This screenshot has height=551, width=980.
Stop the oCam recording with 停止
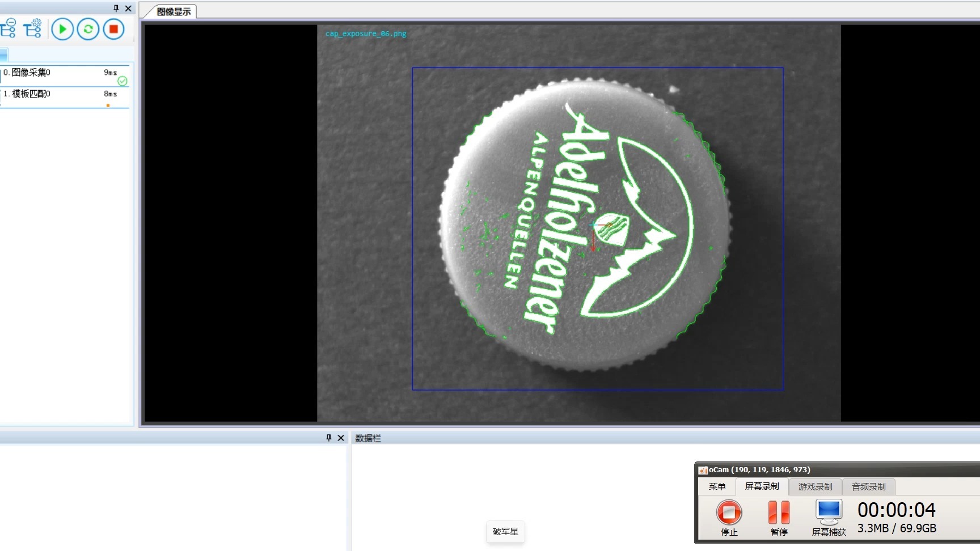click(729, 518)
